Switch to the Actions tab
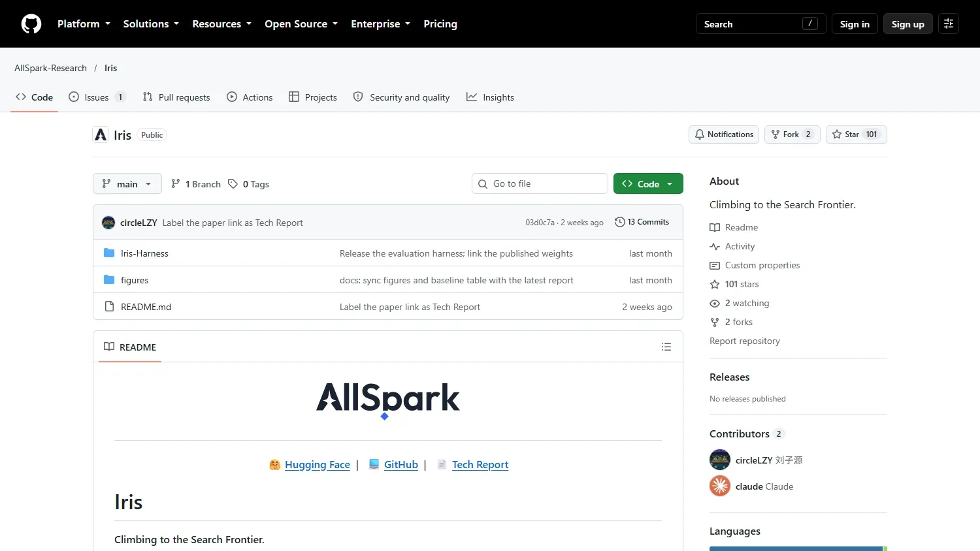The height and width of the screenshot is (551, 980). tap(250, 97)
